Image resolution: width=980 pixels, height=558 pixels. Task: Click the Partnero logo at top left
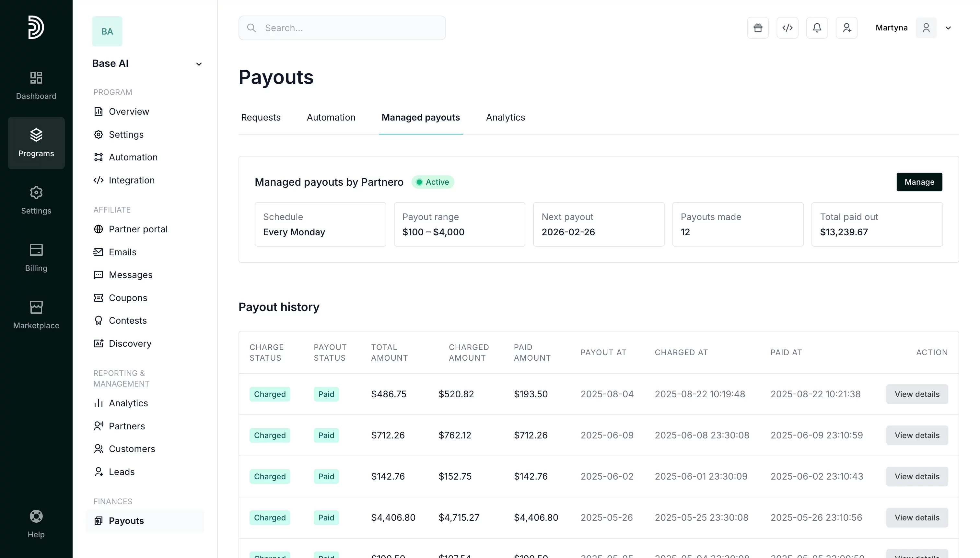coord(36,27)
